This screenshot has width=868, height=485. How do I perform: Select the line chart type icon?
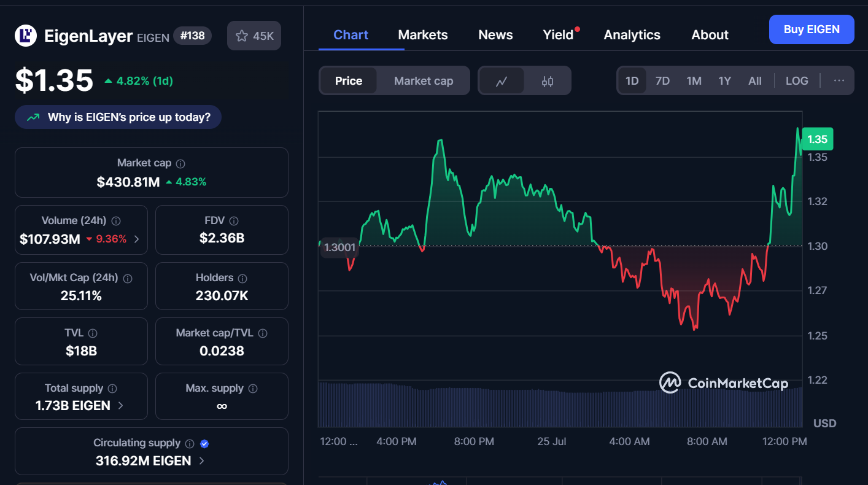[502, 81]
